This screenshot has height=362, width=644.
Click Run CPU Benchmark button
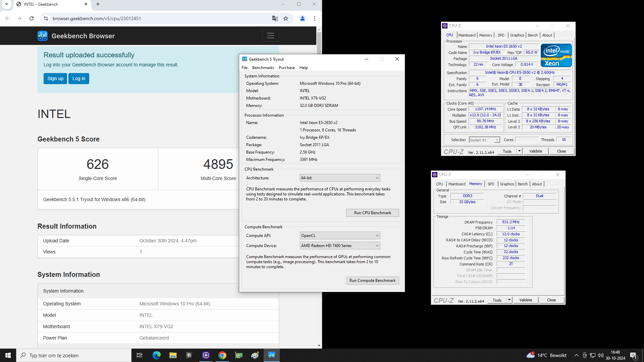372,213
